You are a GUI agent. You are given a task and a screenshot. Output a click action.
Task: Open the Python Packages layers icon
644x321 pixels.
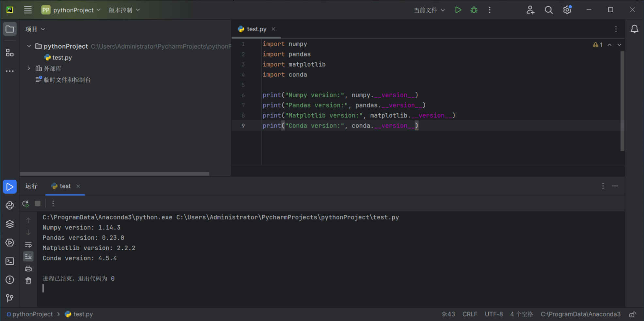tap(10, 224)
